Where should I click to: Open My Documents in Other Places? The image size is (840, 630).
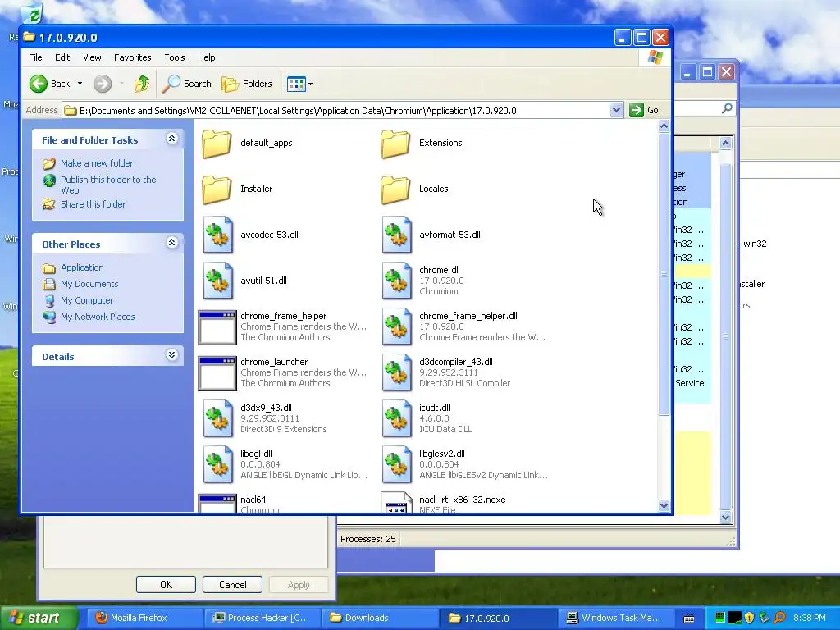(x=89, y=284)
